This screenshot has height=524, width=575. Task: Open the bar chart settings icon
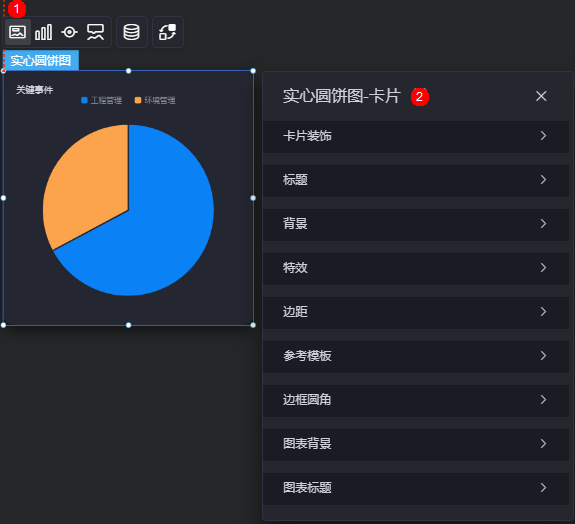[43, 32]
